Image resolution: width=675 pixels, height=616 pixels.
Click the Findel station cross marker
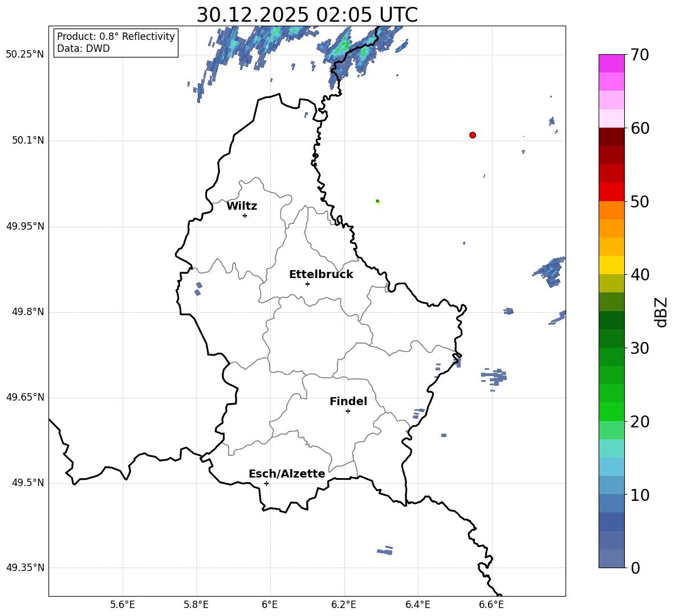(x=348, y=411)
